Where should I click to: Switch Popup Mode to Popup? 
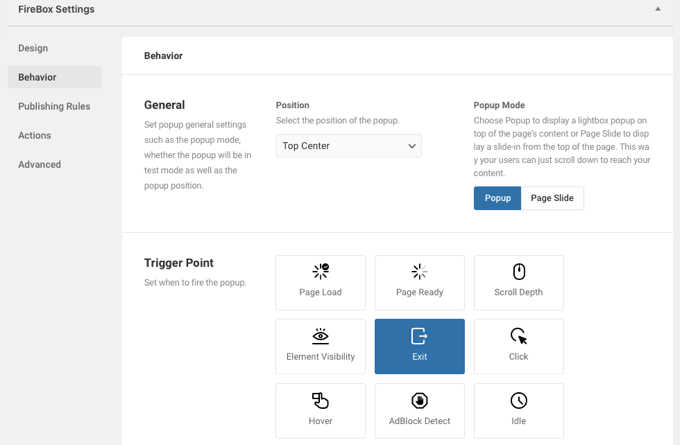[x=497, y=198]
